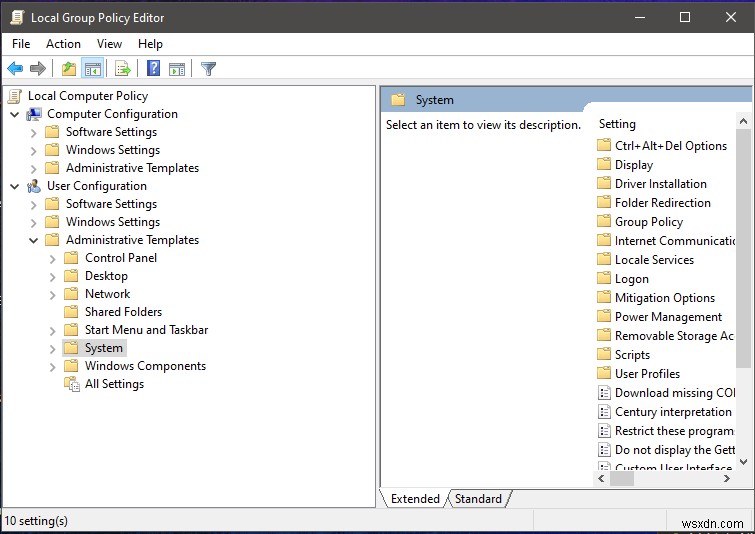Screen dimensions: 755x534
Task: Select Locale Services in settings list
Action: pyautogui.click(x=654, y=260)
